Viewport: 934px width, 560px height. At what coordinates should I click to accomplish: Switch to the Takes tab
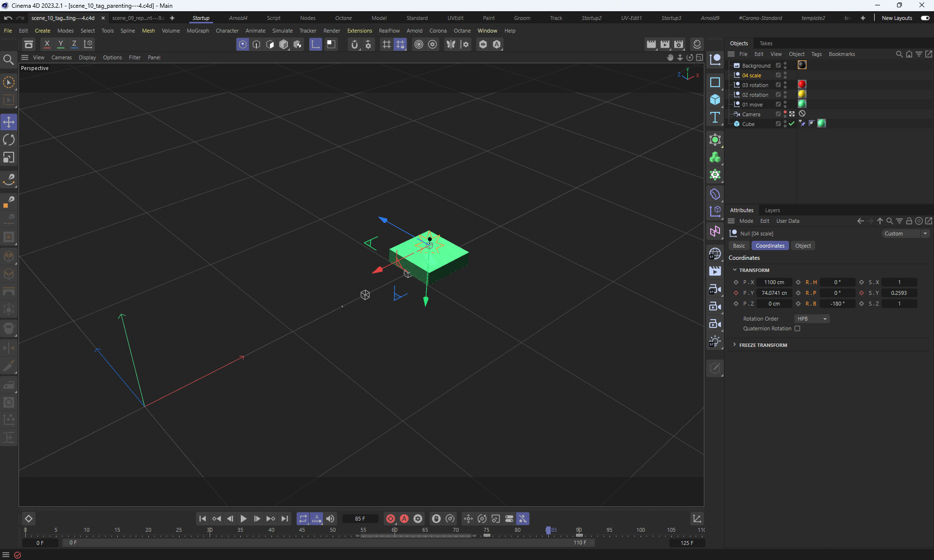pos(766,43)
